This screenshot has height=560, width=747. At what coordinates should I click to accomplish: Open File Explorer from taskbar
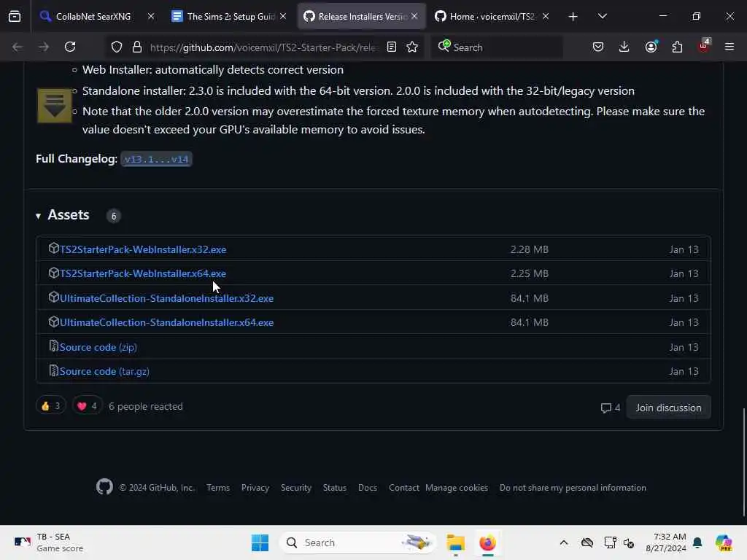coord(456,542)
